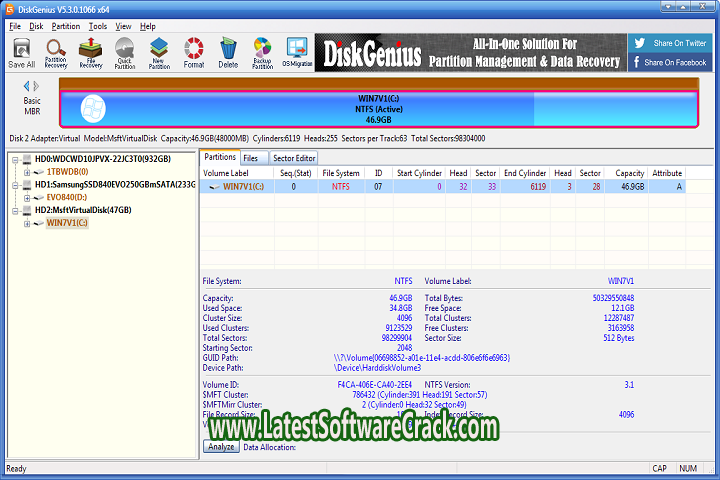Viewport: 720px width, 480px height.
Task: Select HD0:WDCWD10JPVX disk in the tree
Action: 103,159
